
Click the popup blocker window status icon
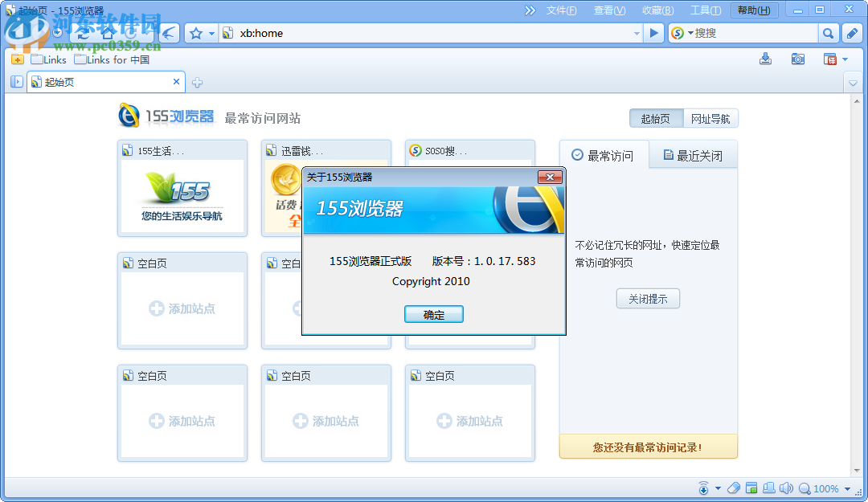[x=751, y=488]
